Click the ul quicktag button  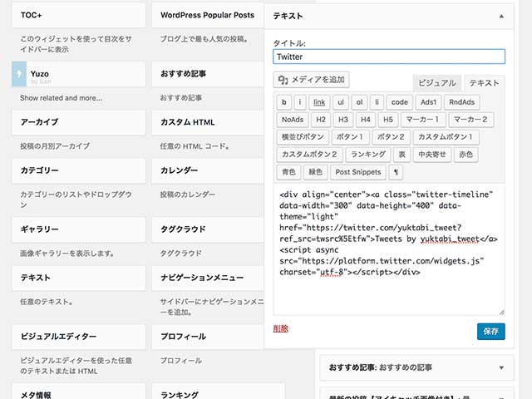coord(341,102)
